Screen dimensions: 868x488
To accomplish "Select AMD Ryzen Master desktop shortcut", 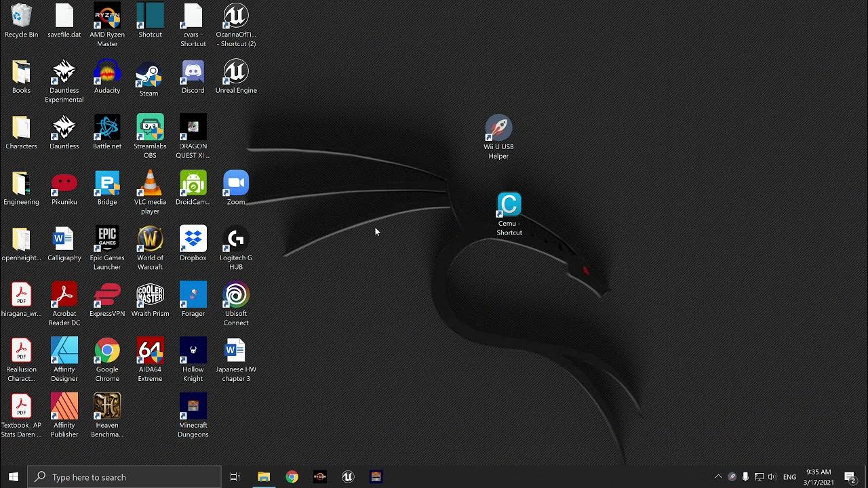I will click(107, 26).
